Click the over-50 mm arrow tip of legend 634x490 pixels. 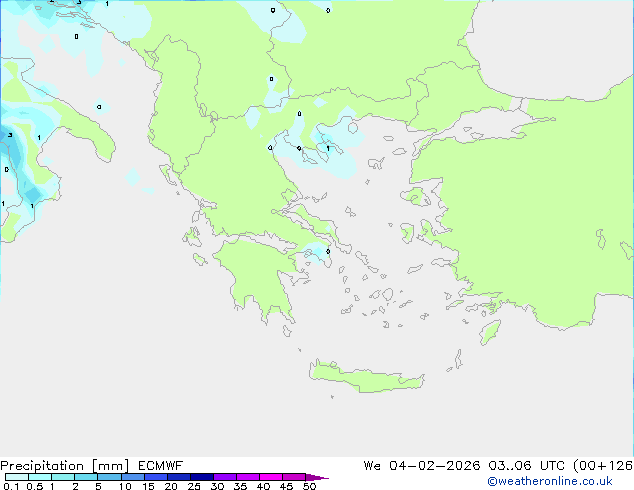[x=317, y=477]
